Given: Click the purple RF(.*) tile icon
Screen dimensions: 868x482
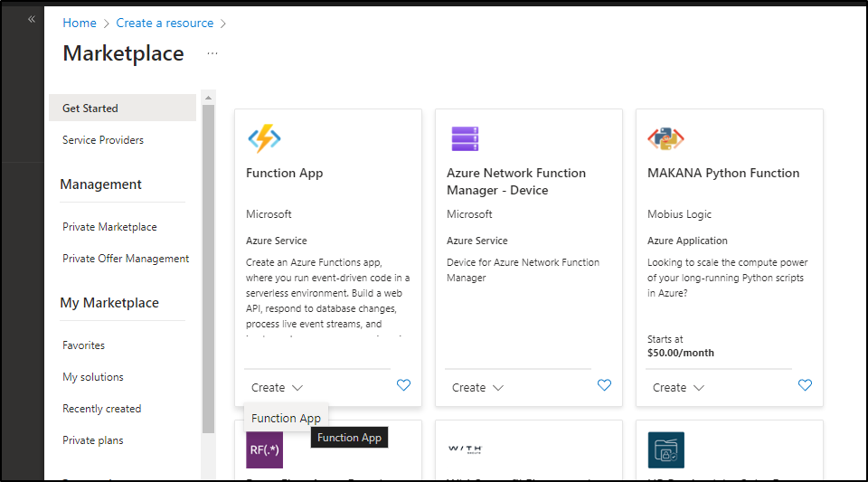Looking at the screenshot, I should point(265,450).
